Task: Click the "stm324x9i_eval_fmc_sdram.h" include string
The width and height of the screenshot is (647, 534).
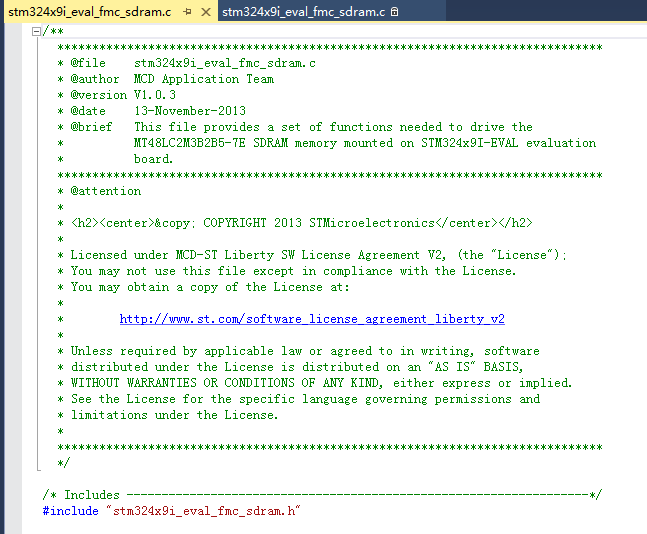Action: [x=203, y=511]
